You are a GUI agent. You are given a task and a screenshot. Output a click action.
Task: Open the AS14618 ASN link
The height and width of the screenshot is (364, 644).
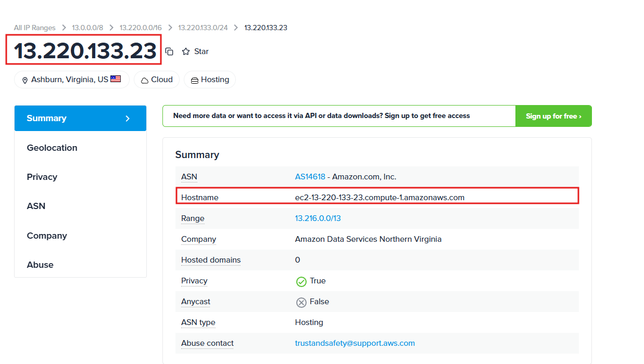click(310, 177)
